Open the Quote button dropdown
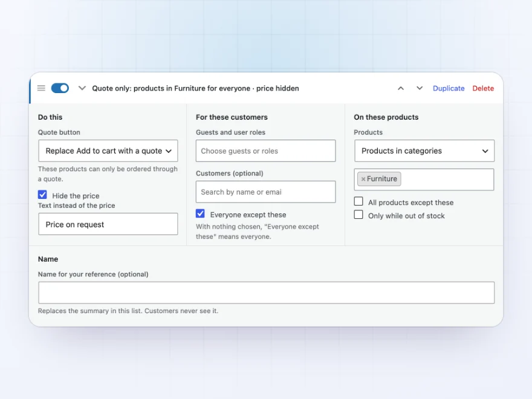The width and height of the screenshot is (532, 399). [x=108, y=151]
